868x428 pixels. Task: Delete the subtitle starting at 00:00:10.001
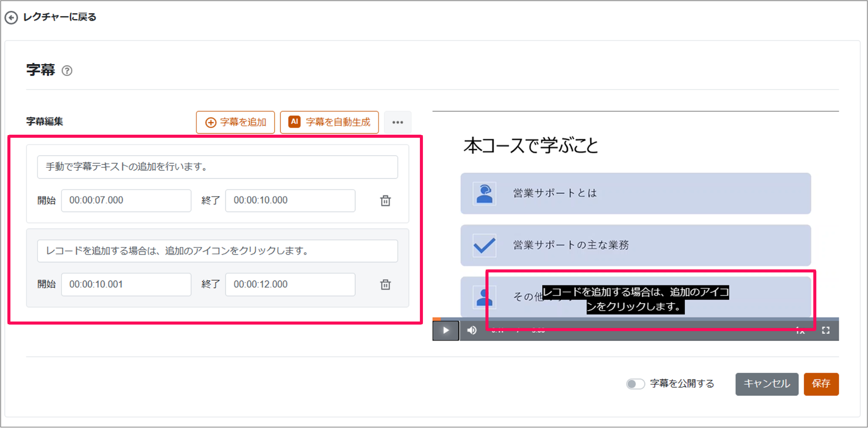[386, 285]
